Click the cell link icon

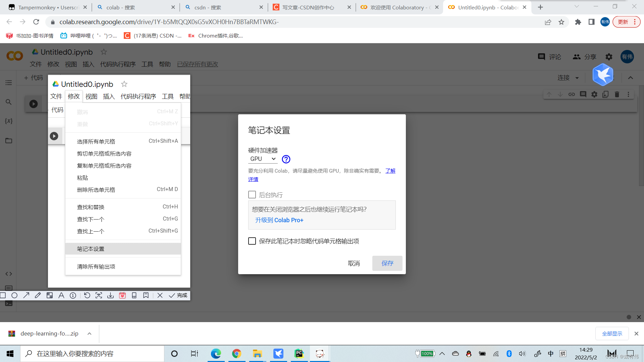(x=572, y=95)
